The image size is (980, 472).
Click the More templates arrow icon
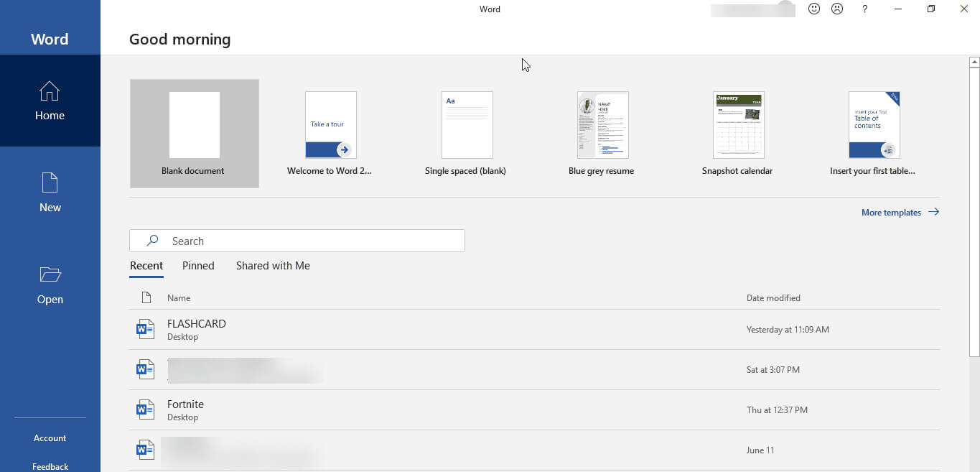pos(933,212)
